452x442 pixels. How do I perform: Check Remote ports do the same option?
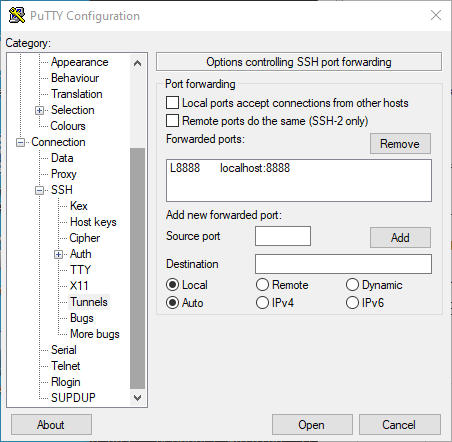click(x=172, y=121)
